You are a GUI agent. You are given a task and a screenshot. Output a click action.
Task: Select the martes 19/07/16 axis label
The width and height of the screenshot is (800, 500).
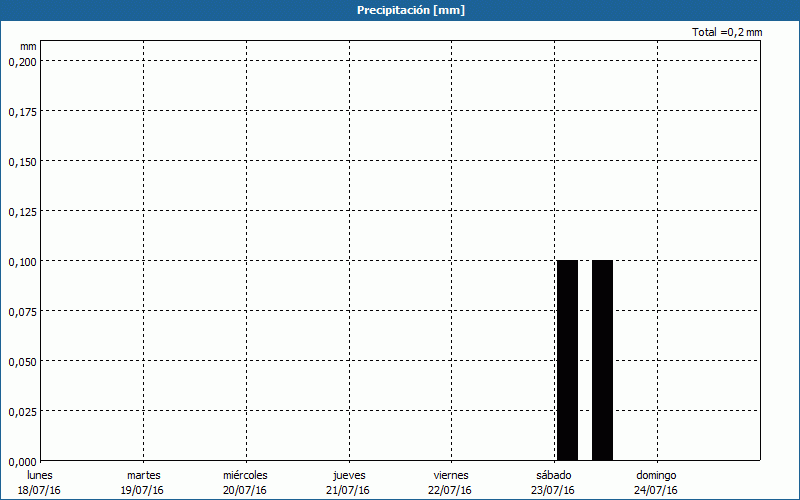[x=143, y=482]
